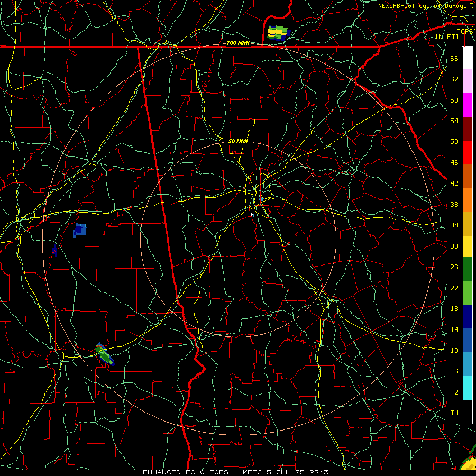Click the '22' scale label
The height and width of the screenshot is (476, 476).
(x=454, y=288)
